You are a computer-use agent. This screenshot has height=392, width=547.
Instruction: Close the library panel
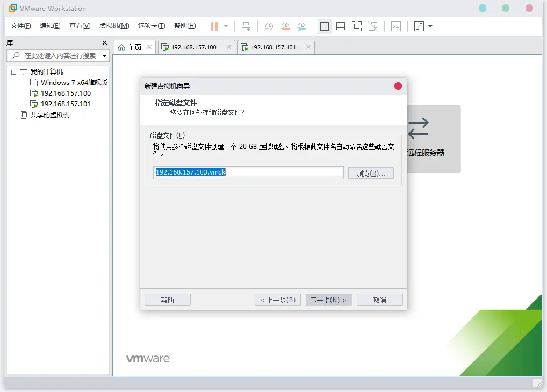(x=105, y=42)
